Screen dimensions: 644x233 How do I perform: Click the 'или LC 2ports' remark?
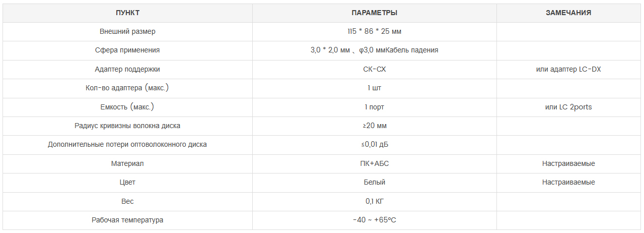click(568, 107)
